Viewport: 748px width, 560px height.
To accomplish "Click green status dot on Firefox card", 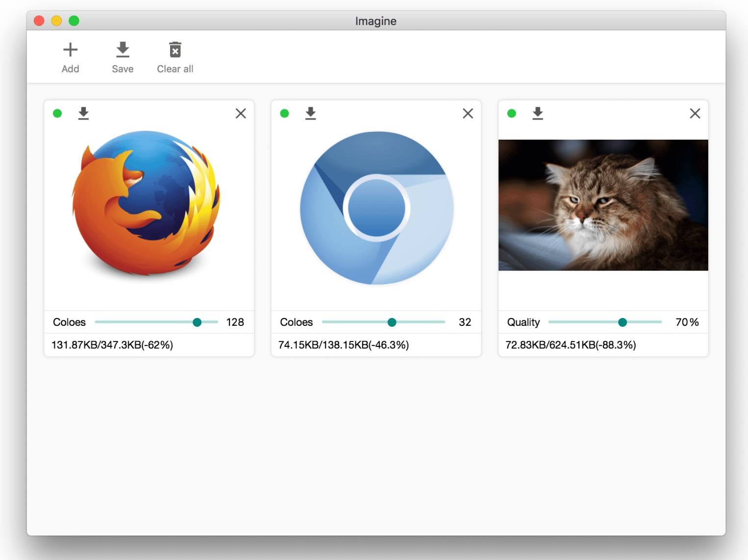I will click(57, 114).
